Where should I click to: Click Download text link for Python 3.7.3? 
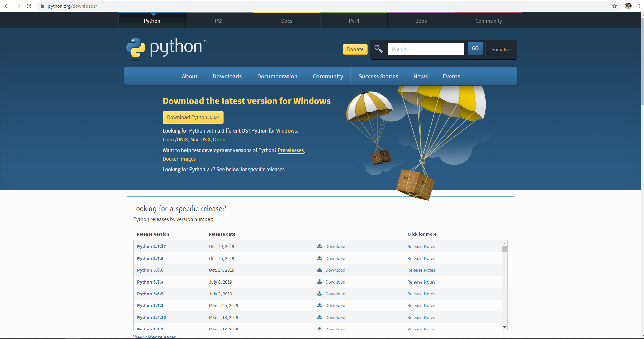click(335, 305)
